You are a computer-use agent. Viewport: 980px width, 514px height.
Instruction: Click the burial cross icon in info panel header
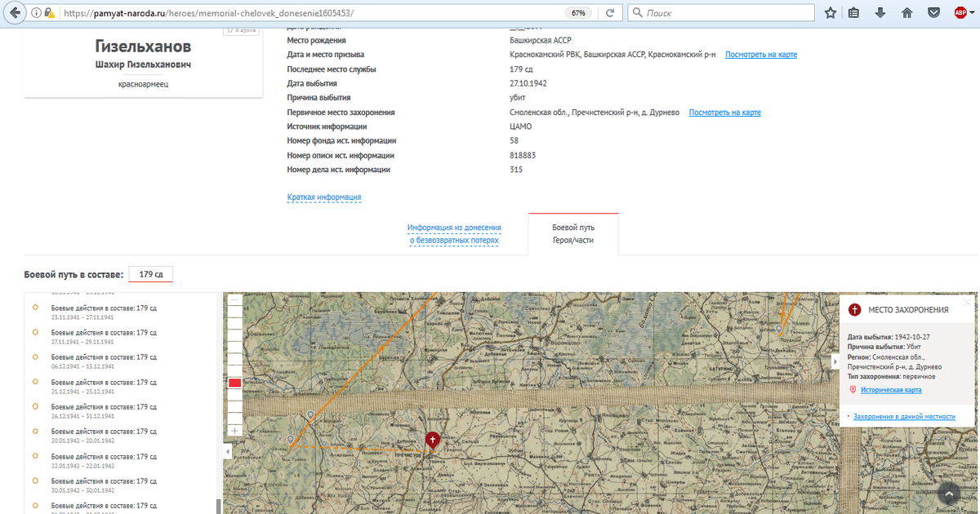click(854, 309)
